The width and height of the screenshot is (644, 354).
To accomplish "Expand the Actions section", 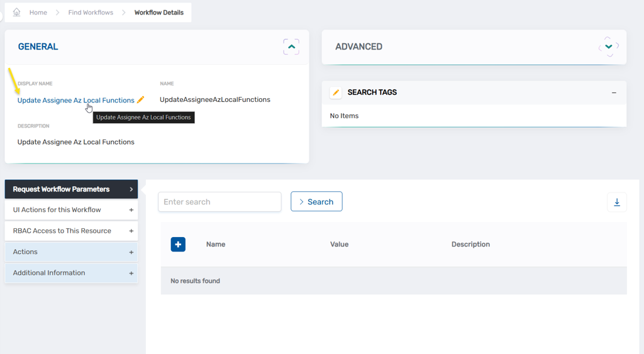I will (x=72, y=252).
